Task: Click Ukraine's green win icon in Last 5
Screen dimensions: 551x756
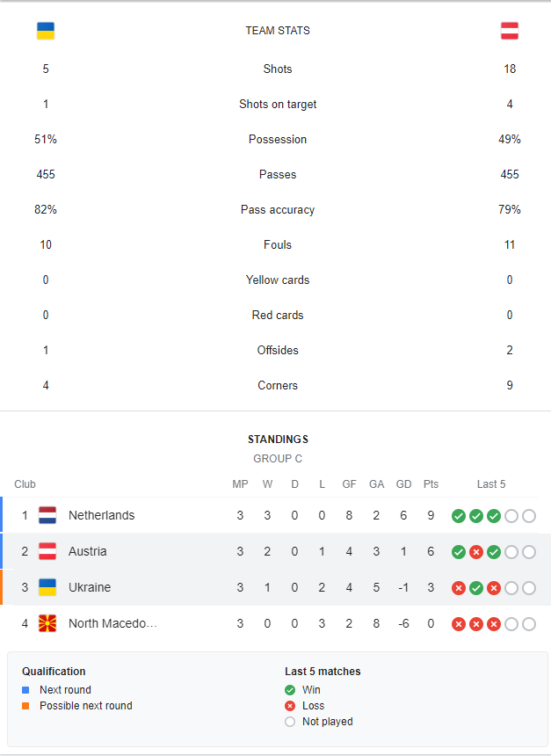Action: coord(476,588)
